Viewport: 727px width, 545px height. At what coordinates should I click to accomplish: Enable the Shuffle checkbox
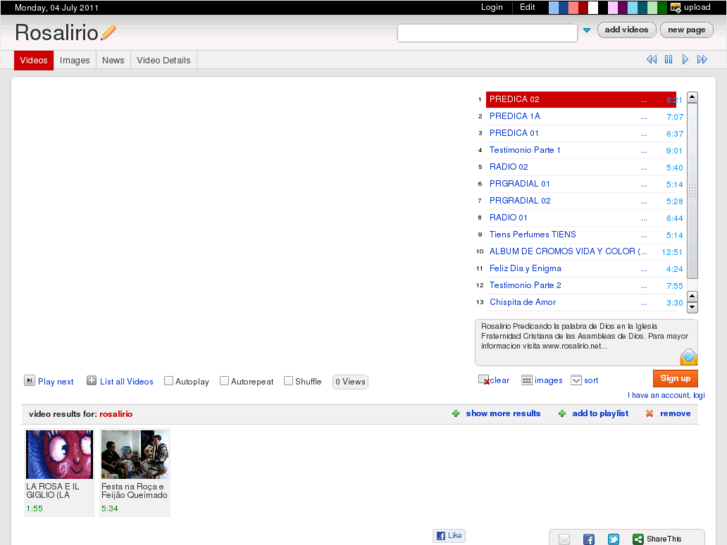click(x=288, y=381)
